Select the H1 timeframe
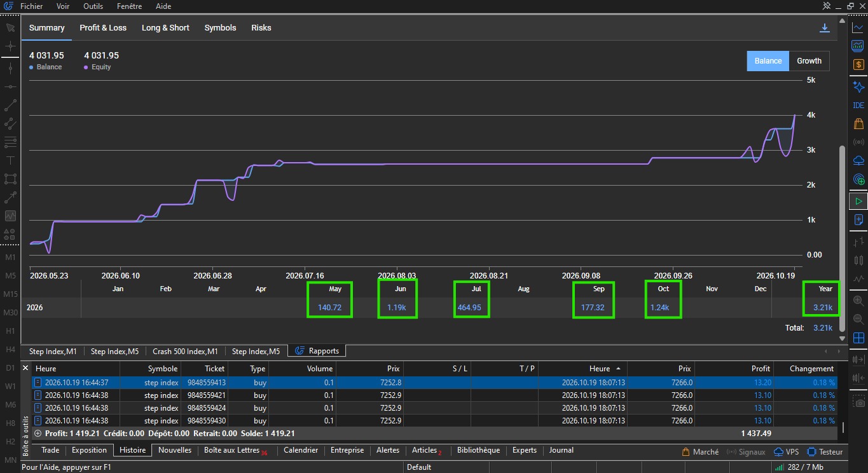868x473 pixels. point(10,331)
